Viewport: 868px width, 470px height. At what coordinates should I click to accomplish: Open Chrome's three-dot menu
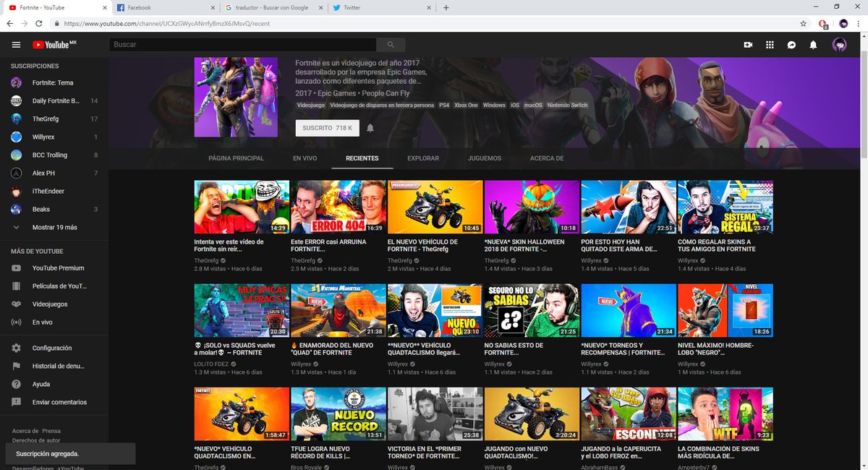[859, 23]
